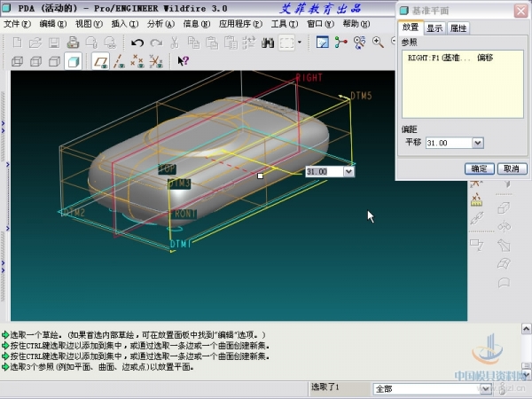532x399 pixels.
Task: Switch to the 显示 tab
Action: 434,28
